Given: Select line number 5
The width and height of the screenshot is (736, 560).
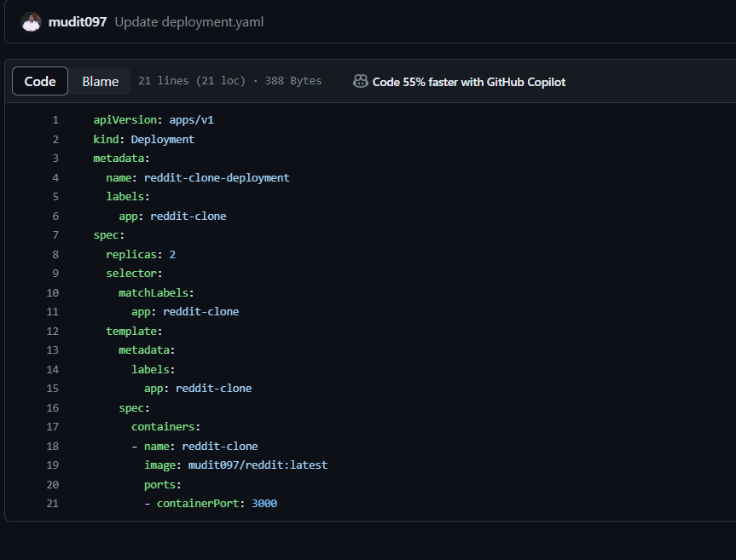Looking at the screenshot, I should click(x=55, y=197).
